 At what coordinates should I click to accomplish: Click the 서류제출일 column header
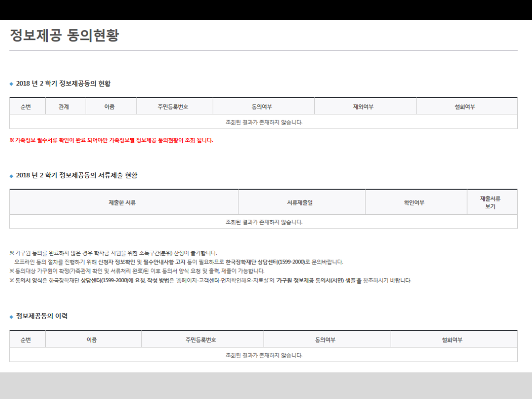click(x=301, y=202)
